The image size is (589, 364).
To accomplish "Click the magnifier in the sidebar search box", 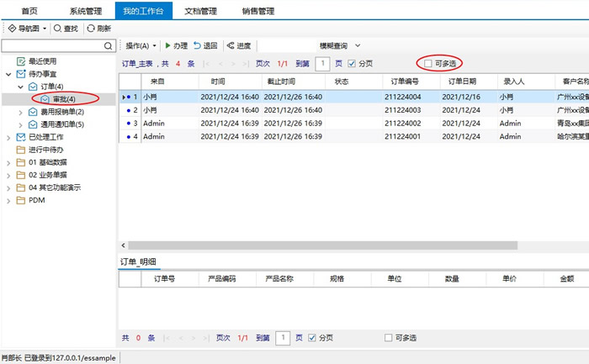I will tap(107, 45).
